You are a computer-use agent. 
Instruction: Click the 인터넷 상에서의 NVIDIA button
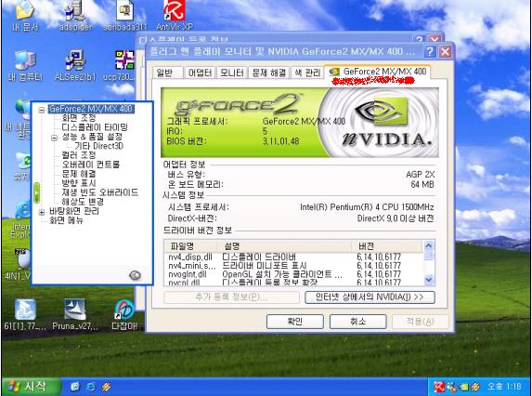370,297
